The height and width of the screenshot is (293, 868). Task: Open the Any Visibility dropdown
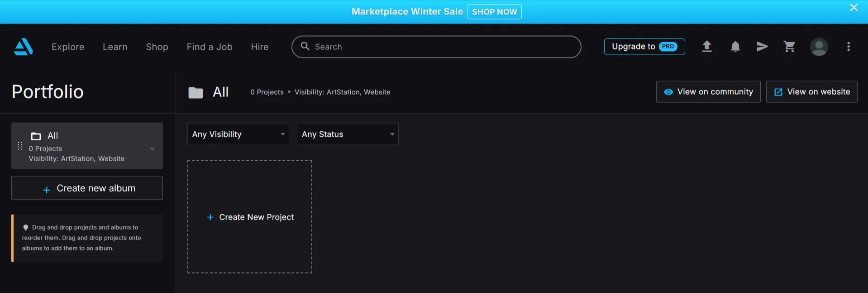coord(238,134)
